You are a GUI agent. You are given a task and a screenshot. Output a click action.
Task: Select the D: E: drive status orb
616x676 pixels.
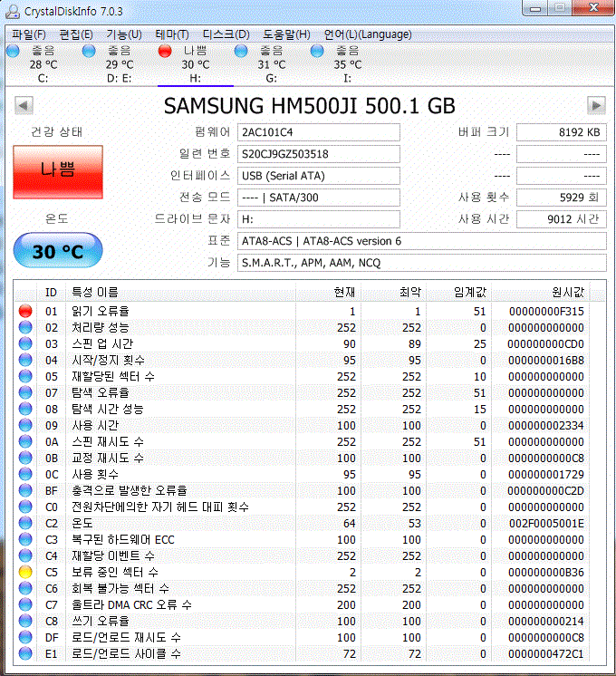point(89,51)
